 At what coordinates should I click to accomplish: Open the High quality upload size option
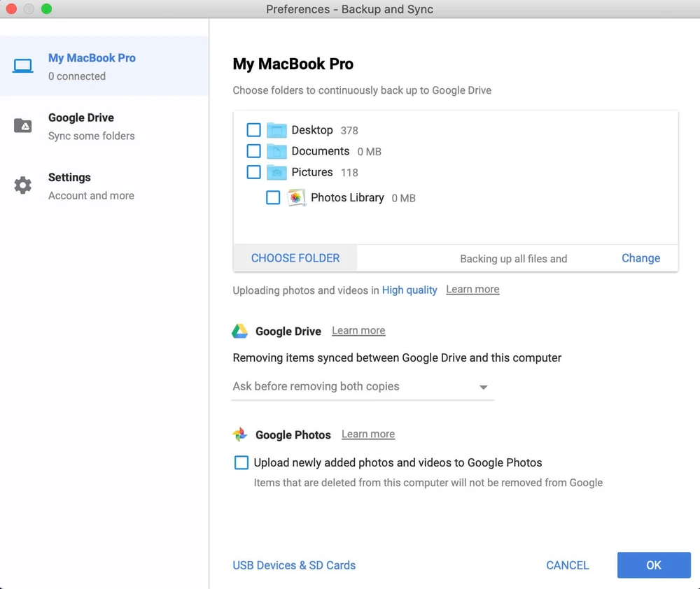pyautogui.click(x=409, y=290)
